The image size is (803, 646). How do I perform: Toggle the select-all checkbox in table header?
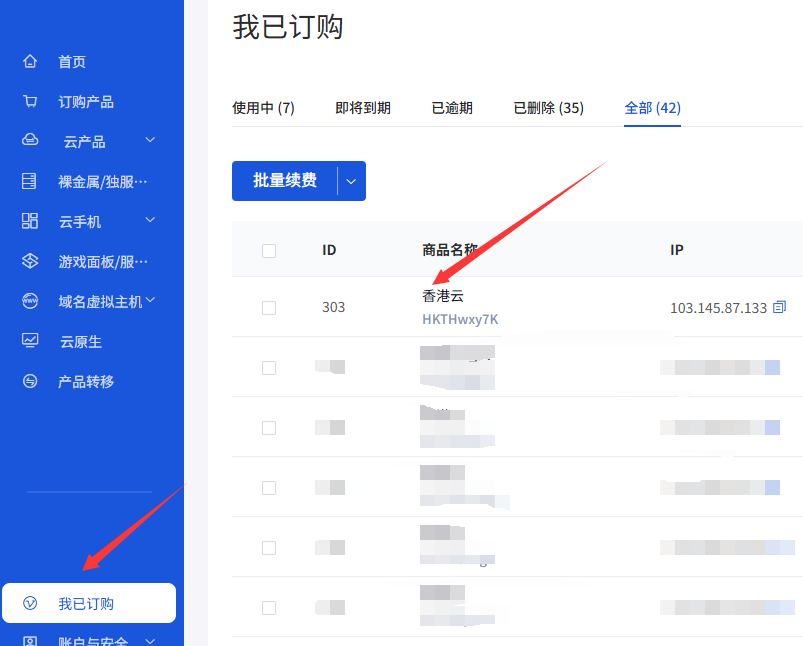click(269, 250)
